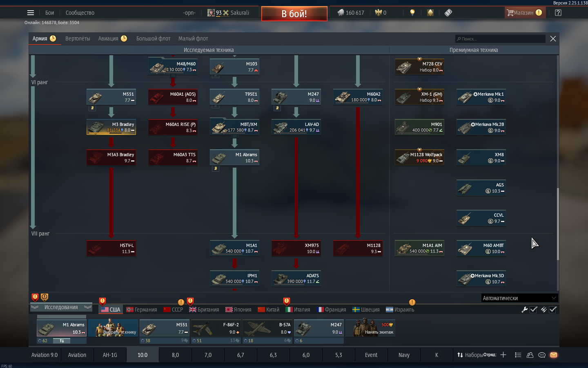Screen dimensions: 588x368
Task: Choose the 10.0 preset
Action: coord(143,355)
